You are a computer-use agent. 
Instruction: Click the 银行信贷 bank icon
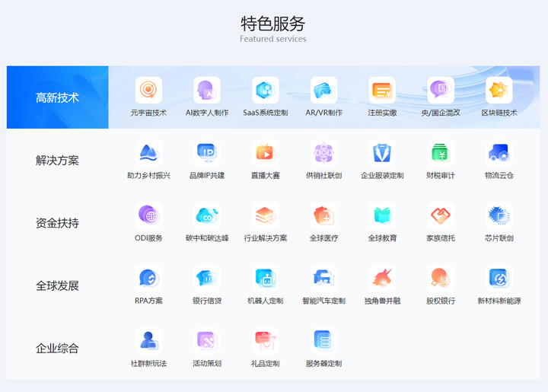(x=207, y=278)
